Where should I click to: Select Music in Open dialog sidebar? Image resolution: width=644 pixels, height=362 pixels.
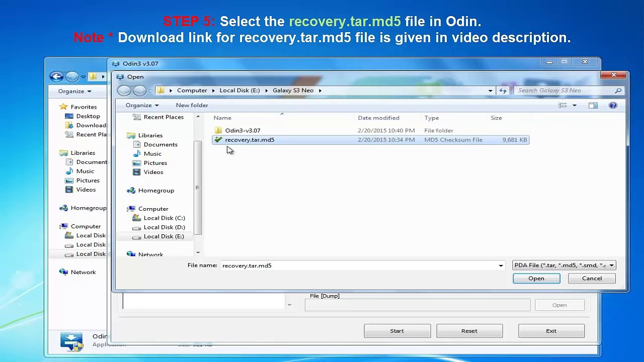click(x=152, y=154)
